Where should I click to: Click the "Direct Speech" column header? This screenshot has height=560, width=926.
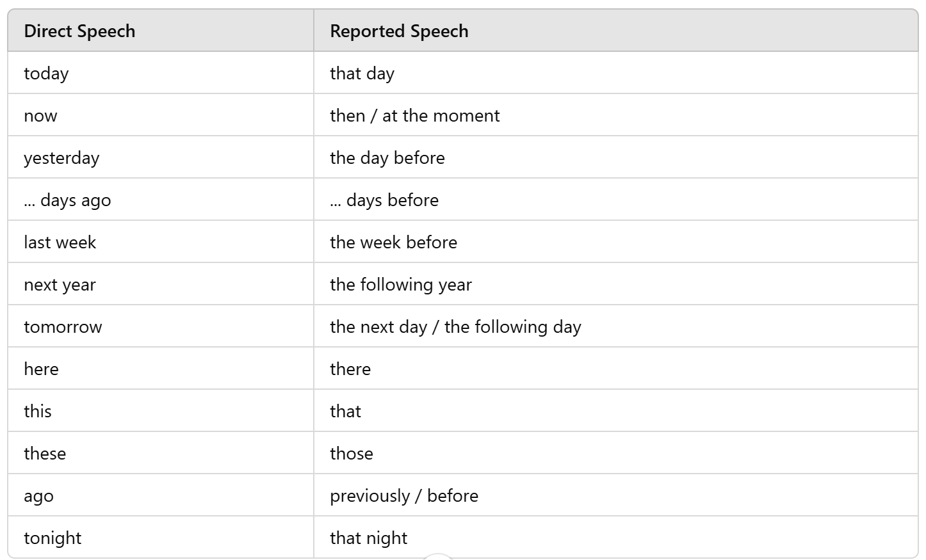click(x=79, y=31)
